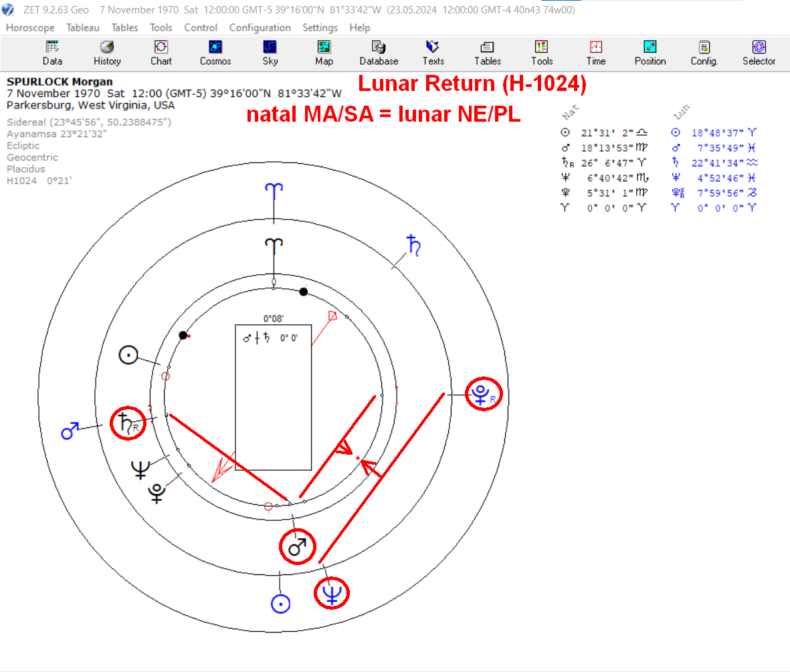Click the 0°08' orb label above box

pos(273,318)
